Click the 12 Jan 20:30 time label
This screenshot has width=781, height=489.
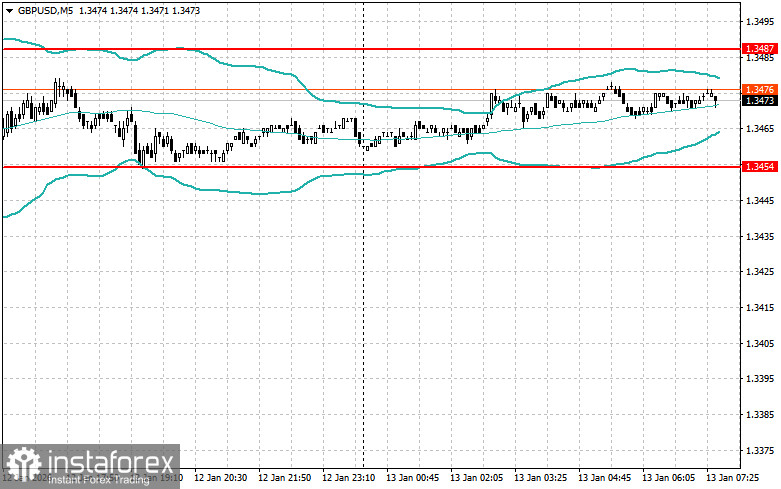pyautogui.click(x=220, y=478)
